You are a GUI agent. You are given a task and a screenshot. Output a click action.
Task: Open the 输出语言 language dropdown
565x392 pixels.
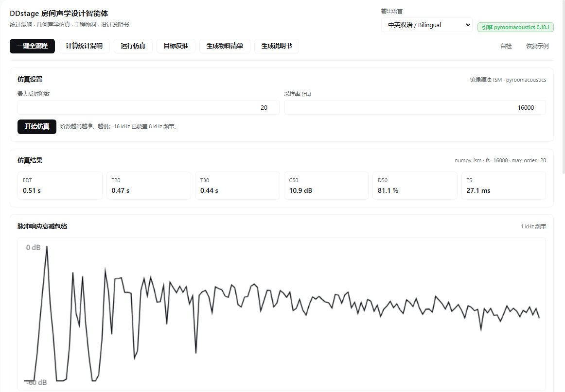tap(426, 25)
